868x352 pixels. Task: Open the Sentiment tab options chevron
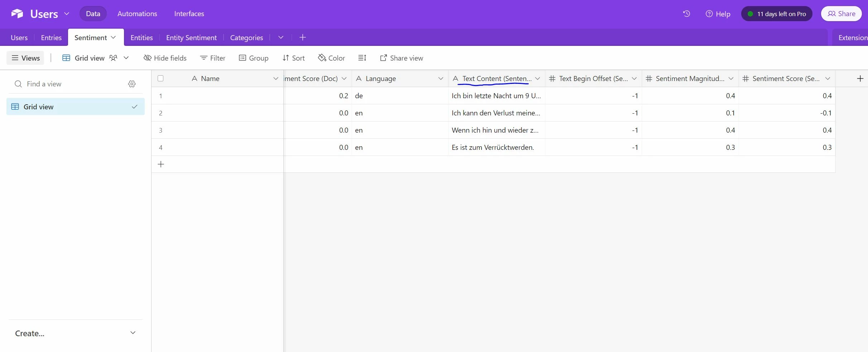[114, 37]
